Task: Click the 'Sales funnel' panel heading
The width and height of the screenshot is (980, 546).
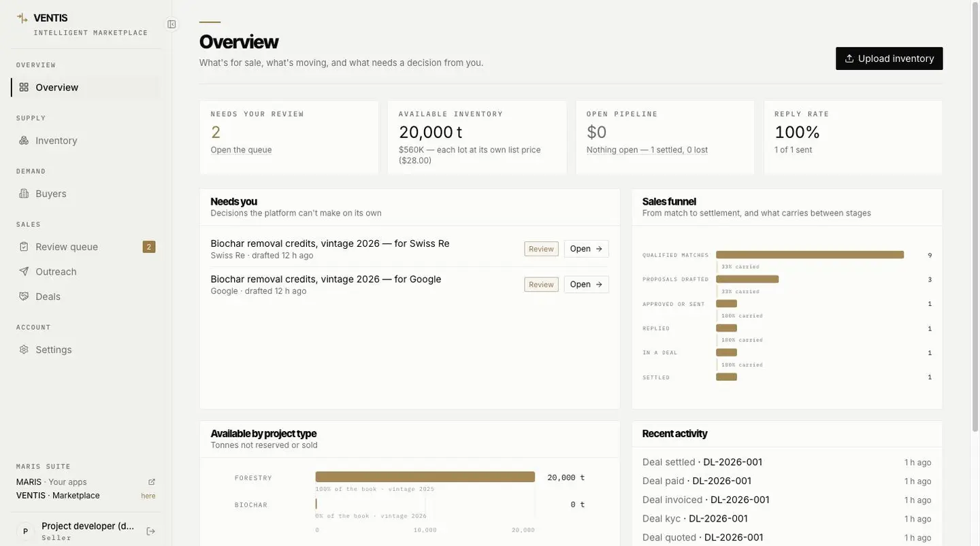Action: click(669, 201)
